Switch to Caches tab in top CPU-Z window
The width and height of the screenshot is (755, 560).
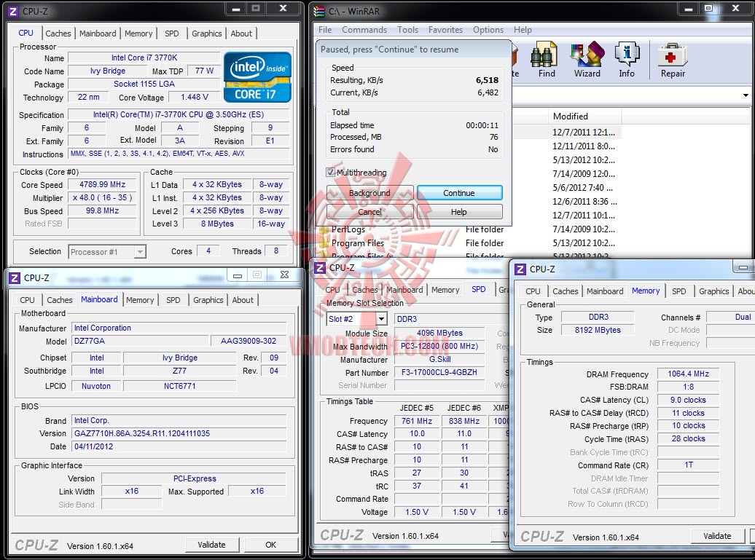[58, 33]
